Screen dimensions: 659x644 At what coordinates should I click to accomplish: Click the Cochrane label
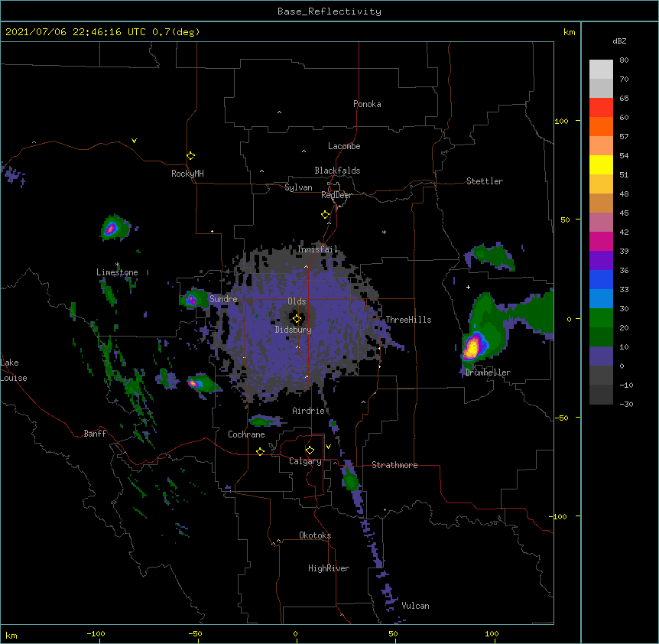[x=246, y=434]
